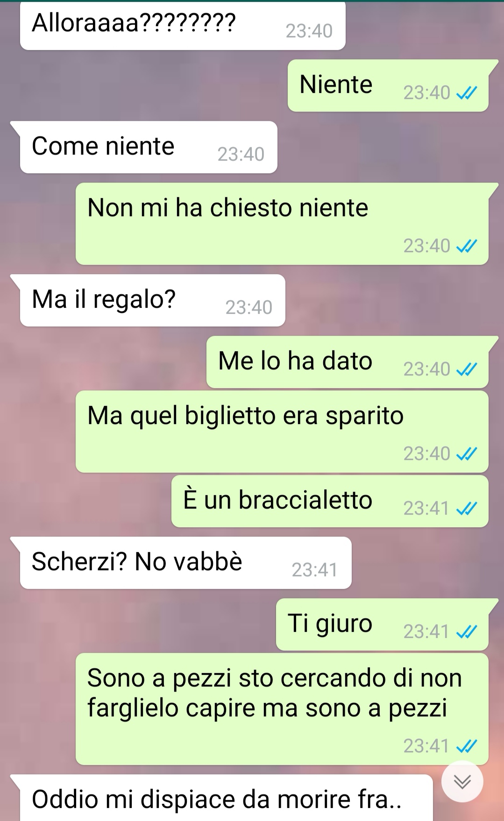Tap ticks on 'Ma quel biglietto era sparito'
The image size is (504, 821).
pyautogui.click(x=467, y=454)
